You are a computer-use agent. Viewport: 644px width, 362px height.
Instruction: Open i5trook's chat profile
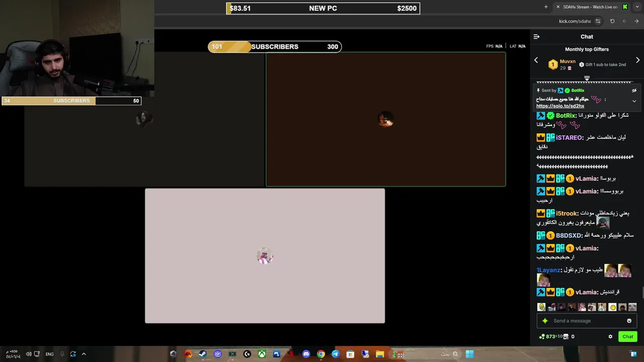point(566,214)
